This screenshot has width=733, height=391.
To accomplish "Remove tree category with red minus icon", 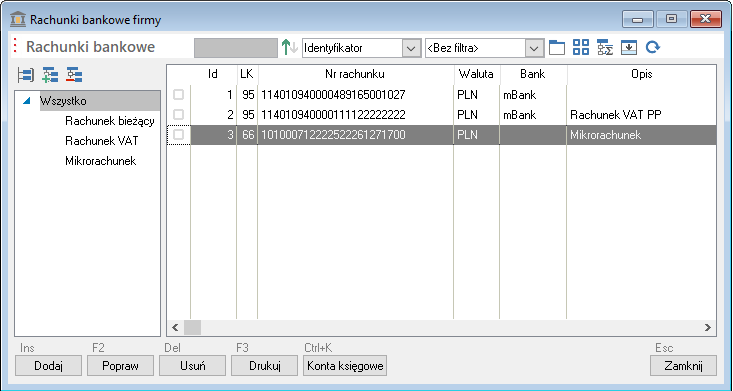I will (x=74, y=75).
